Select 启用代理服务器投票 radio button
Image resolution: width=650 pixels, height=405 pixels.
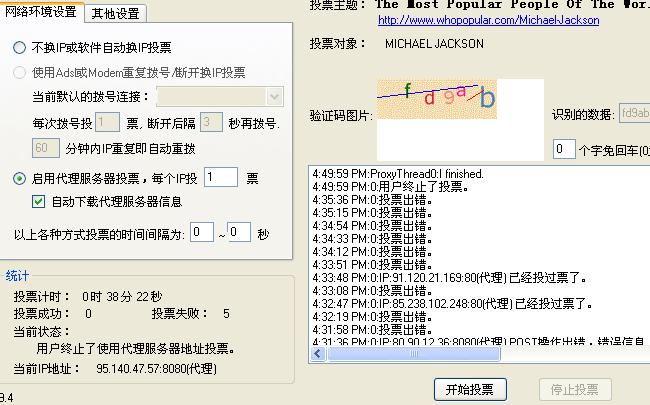point(20,179)
